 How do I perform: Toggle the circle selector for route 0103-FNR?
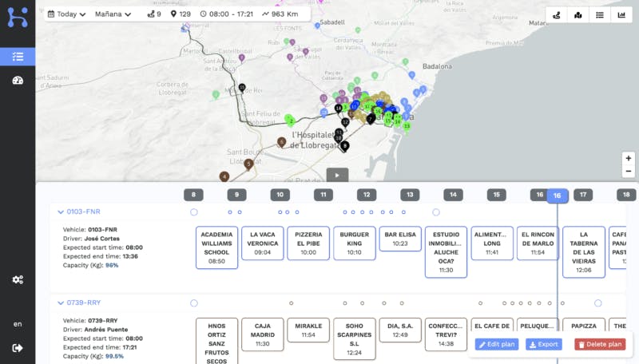(193, 212)
